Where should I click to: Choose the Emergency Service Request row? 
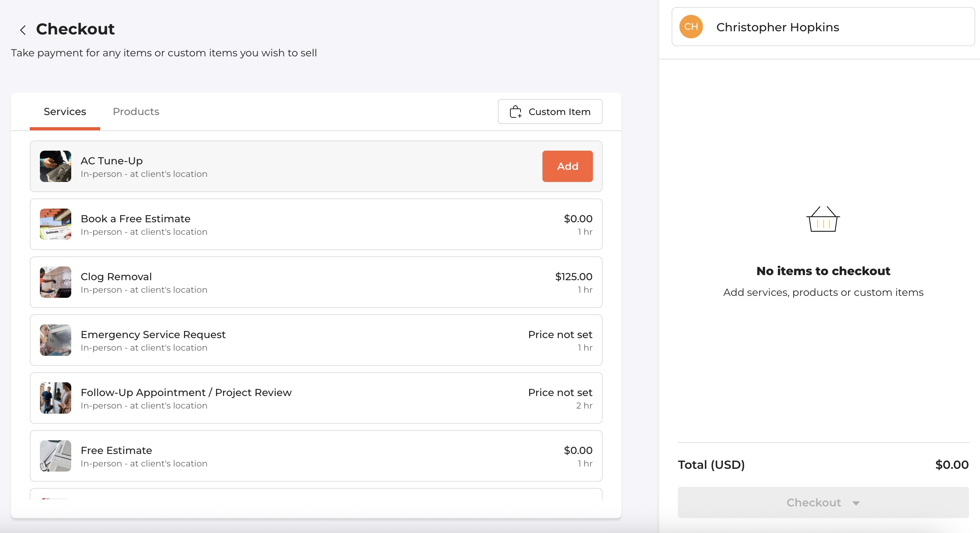click(316, 340)
